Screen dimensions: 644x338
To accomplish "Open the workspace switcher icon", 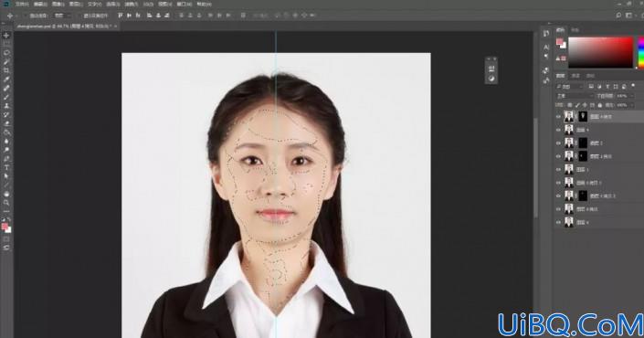I will click(x=628, y=16).
